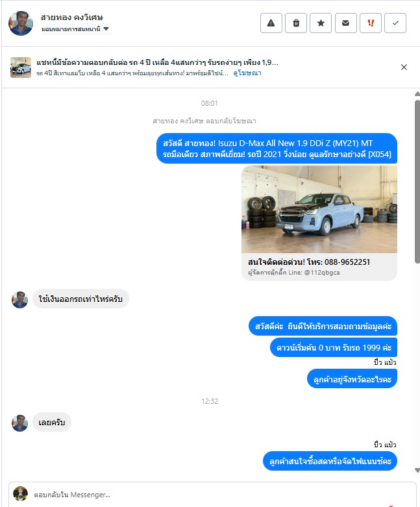The width and height of the screenshot is (420, 507).
Task: Click the สนใจติดต่อด่วน phone contact card
Action: (x=319, y=267)
